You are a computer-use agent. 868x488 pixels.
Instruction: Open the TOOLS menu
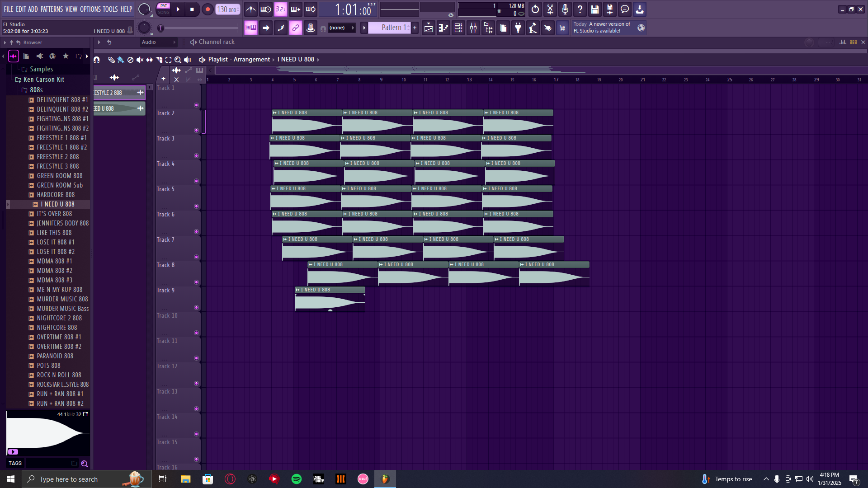pyautogui.click(x=110, y=9)
